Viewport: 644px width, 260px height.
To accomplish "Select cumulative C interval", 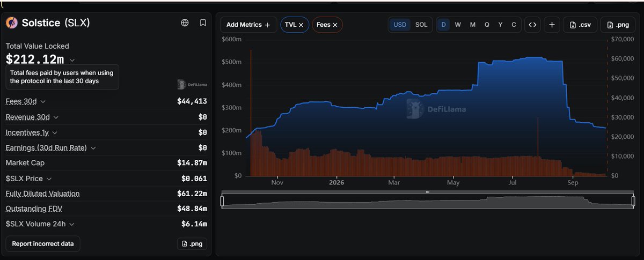I will (514, 25).
